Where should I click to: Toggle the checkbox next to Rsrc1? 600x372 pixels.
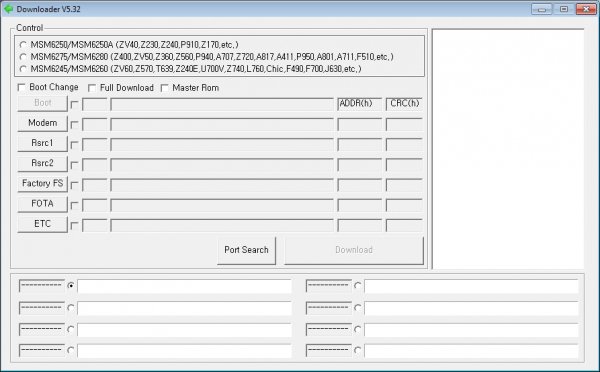pos(75,145)
